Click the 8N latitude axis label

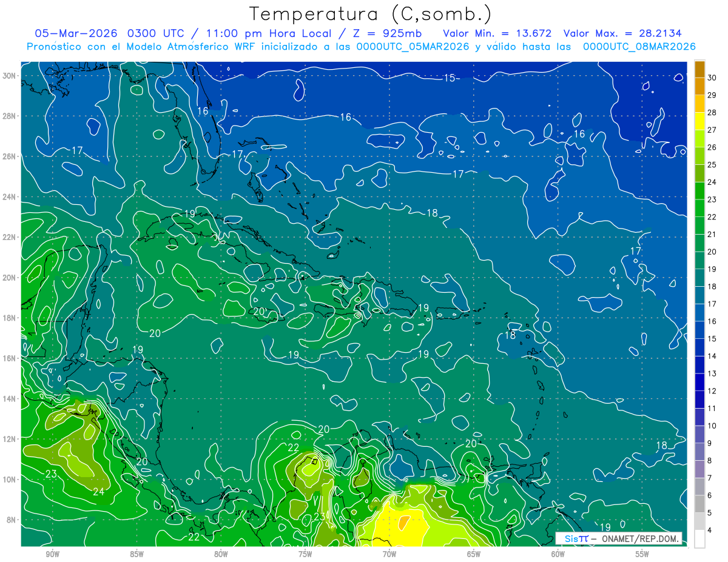(12, 520)
